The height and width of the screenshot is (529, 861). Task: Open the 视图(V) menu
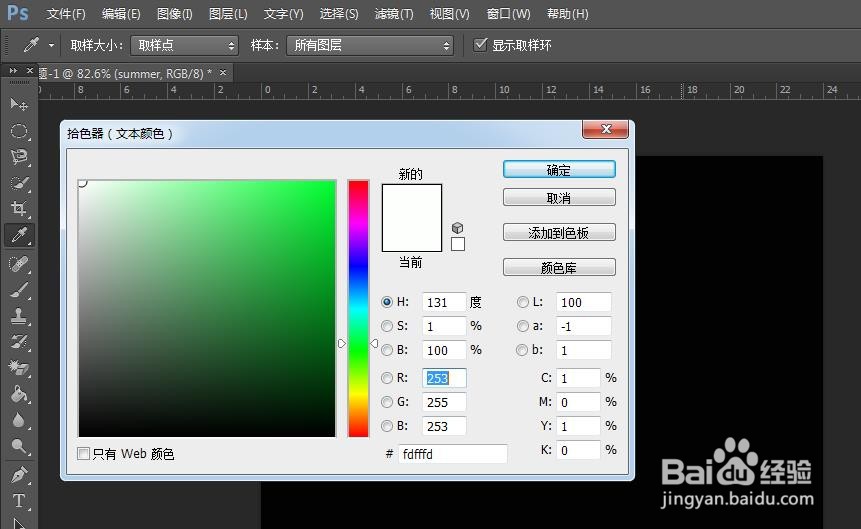(449, 14)
